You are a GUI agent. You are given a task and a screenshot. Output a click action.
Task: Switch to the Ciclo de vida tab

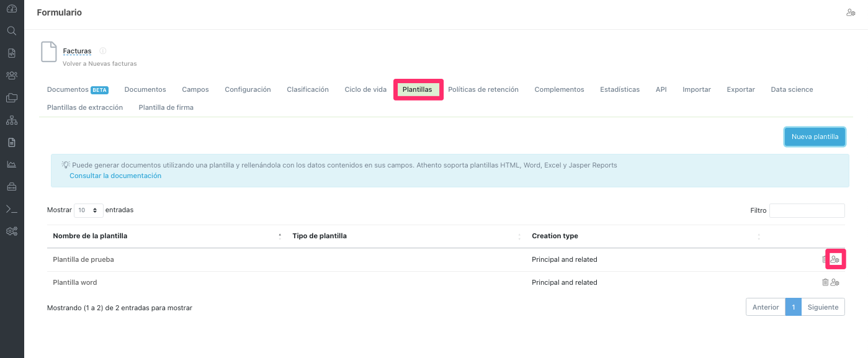365,89
